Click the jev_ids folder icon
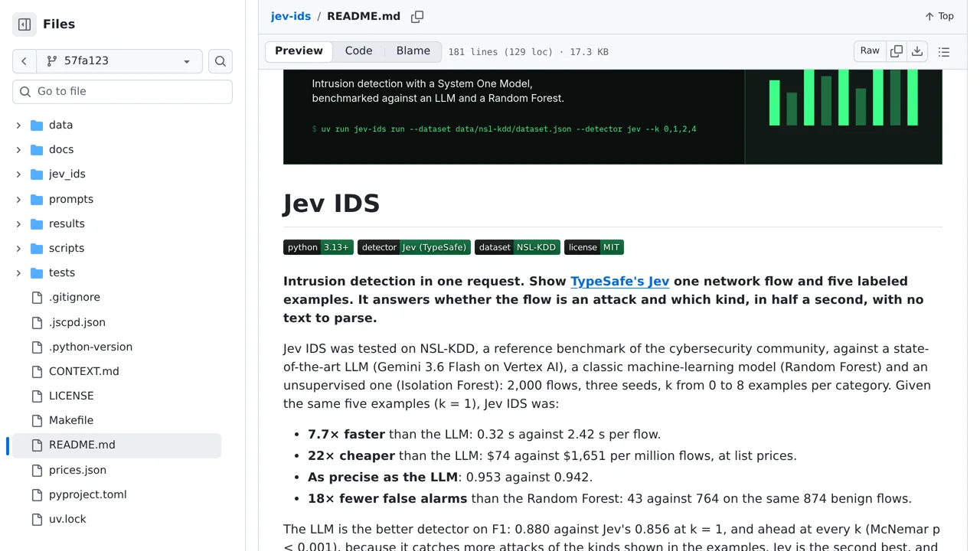This screenshot has height=551, width=980. 37,174
